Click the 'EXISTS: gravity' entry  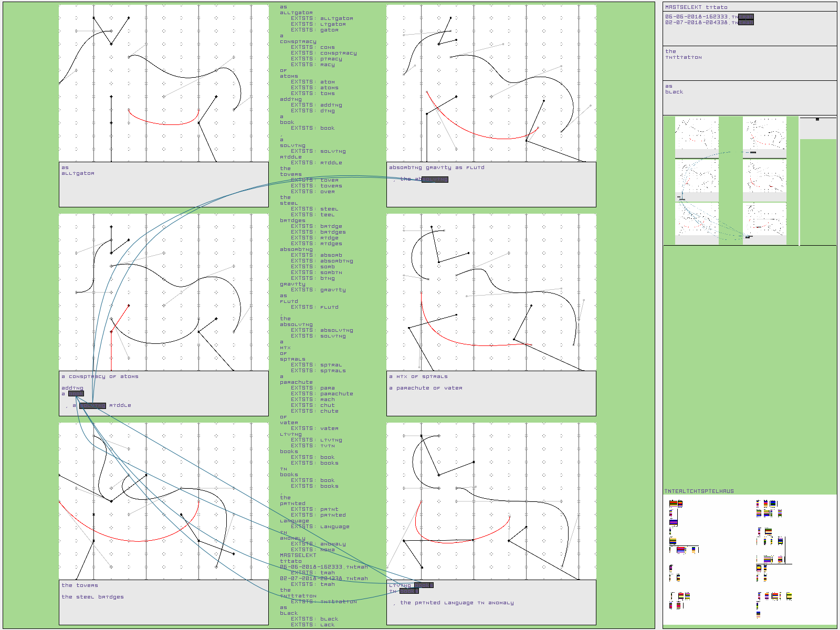pos(318,290)
